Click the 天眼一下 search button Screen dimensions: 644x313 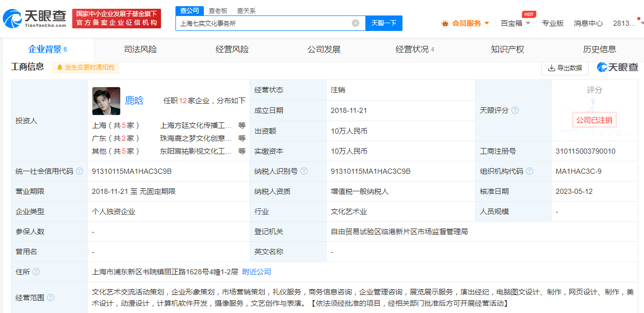(x=384, y=23)
